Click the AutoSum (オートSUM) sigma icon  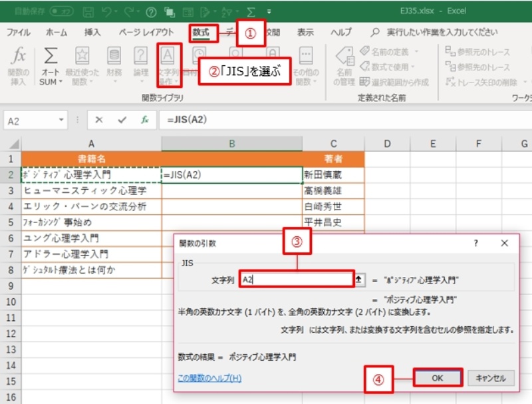coord(51,56)
